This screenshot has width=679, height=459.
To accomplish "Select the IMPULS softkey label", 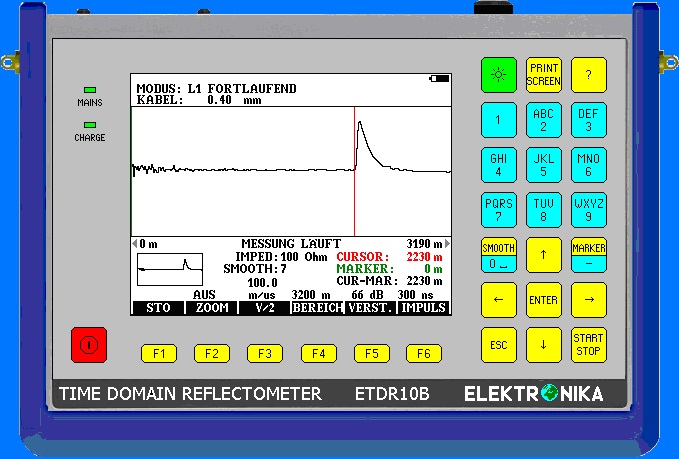I will 424,308.
